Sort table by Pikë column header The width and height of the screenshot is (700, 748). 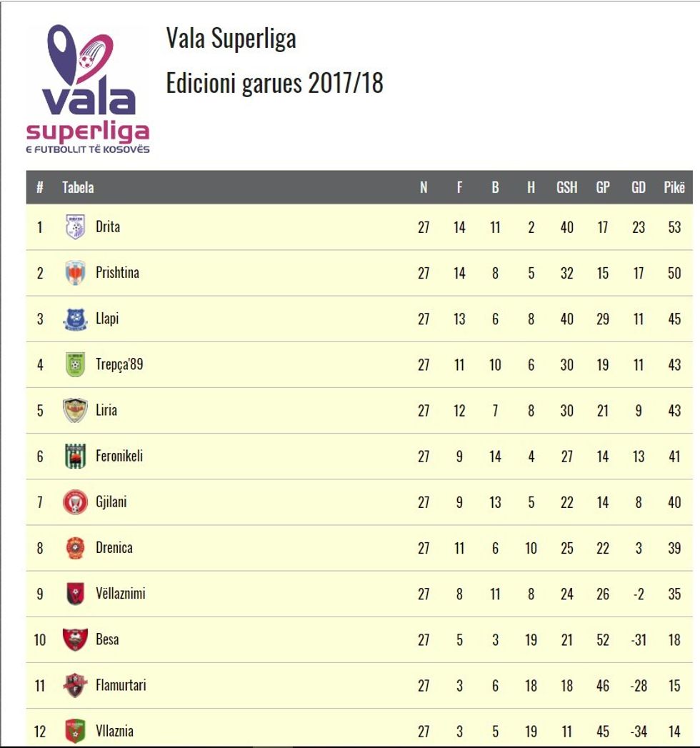674,188
